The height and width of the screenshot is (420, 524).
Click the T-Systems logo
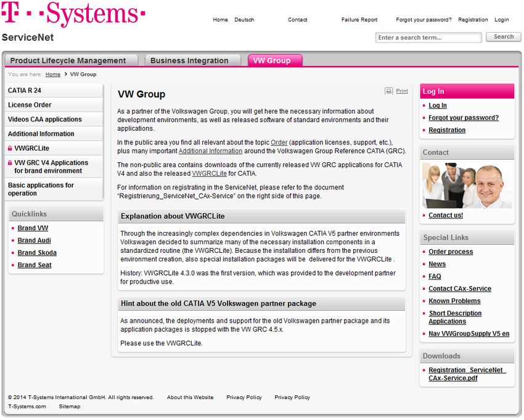73,14
